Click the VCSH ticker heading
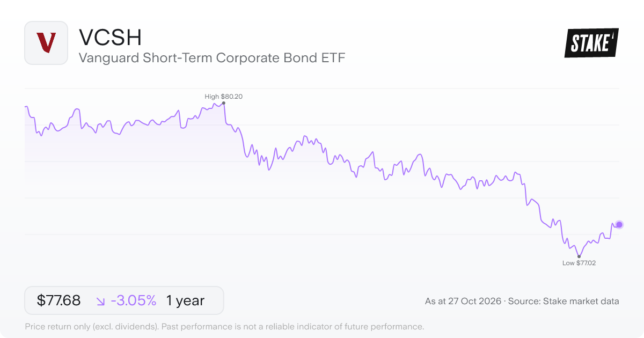Image resolution: width=644 pixels, height=338 pixels. (110, 37)
